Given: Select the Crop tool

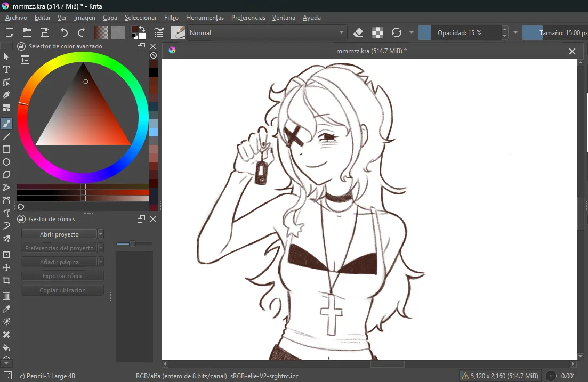Looking at the screenshot, I should click(x=6, y=280).
